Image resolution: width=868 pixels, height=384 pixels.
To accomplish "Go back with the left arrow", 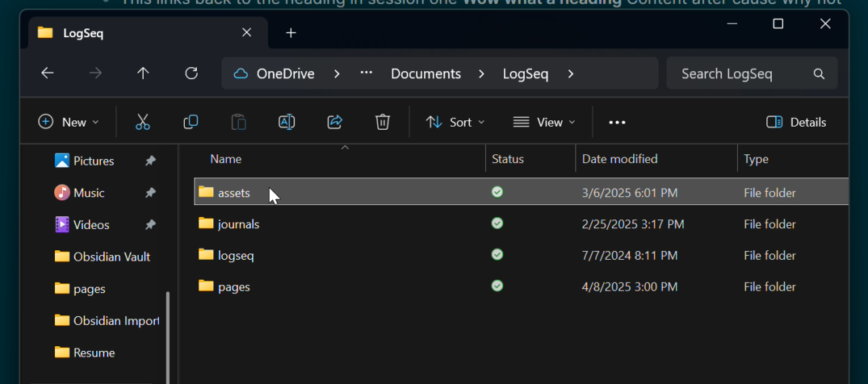I will tap(48, 73).
